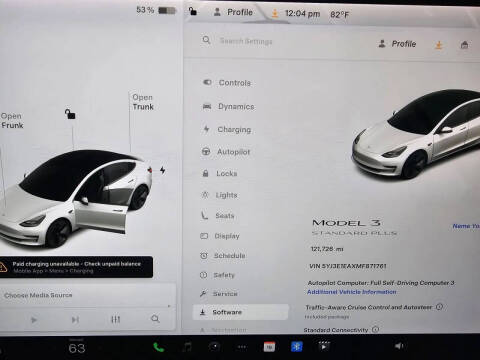Select Display in the settings list

pyautogui.click(x=220, y=236)
